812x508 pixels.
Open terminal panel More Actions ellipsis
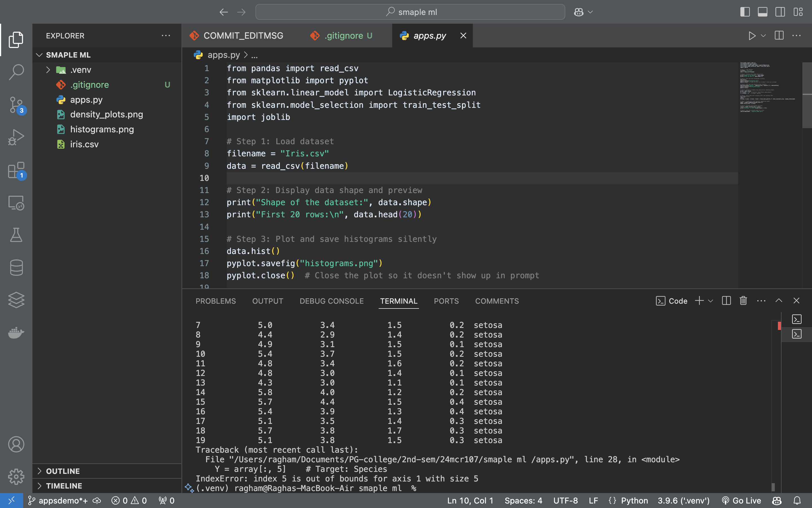[761, 301]
